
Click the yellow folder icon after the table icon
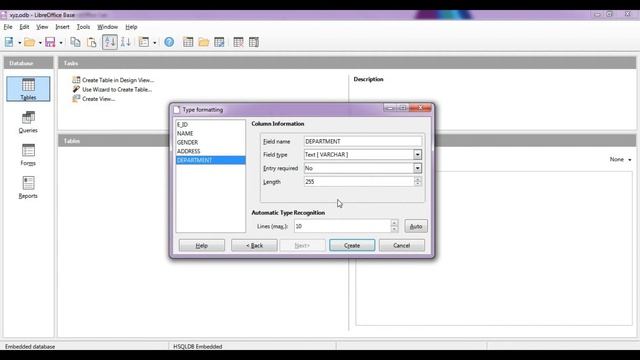[204, 42]
